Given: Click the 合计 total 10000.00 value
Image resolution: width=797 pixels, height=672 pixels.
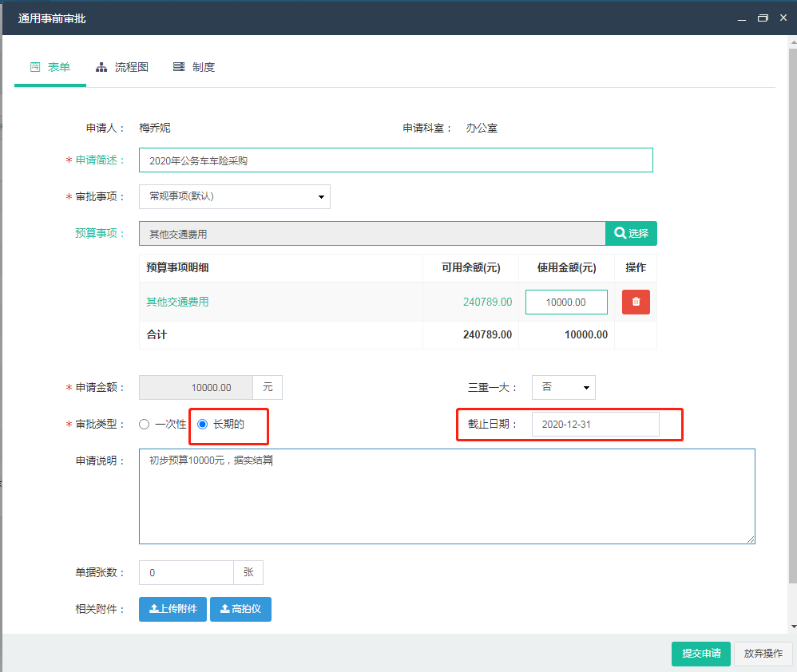Looking at the screenshot, I should coord(586,334).
